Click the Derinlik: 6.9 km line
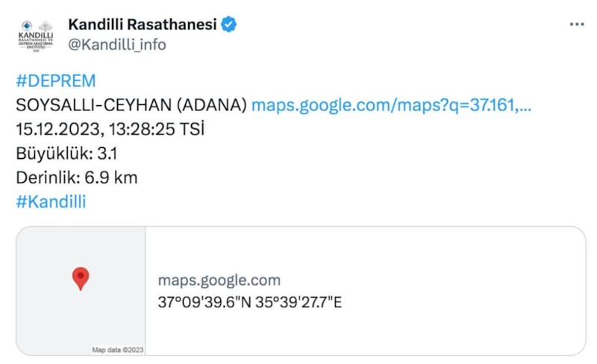The height and width of the screenshot is (364, 597). click(77, 178)
